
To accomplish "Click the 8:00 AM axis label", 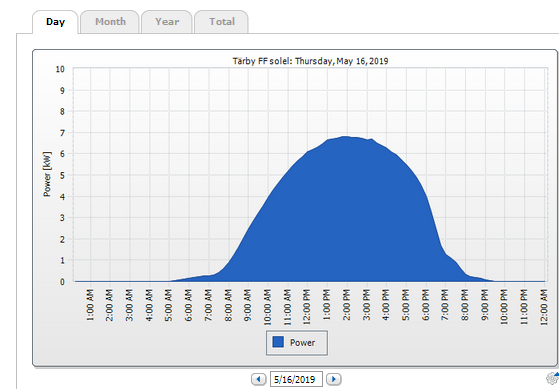I will click(228, 305).
